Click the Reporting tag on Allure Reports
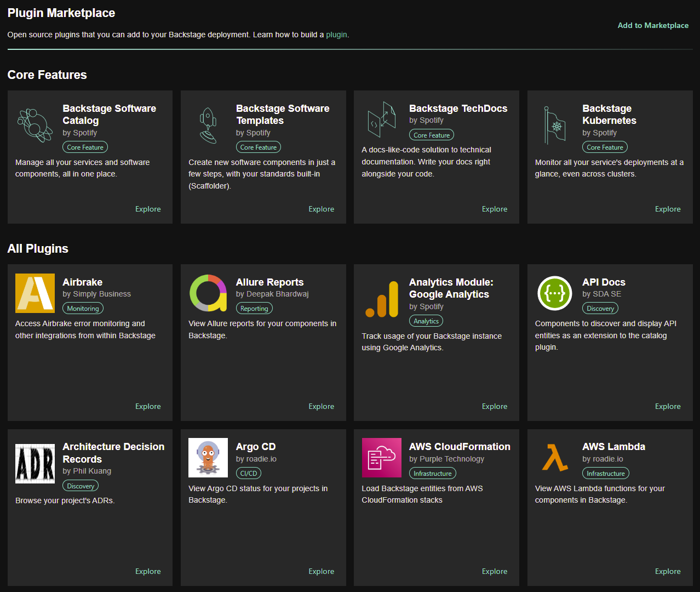 [254, 309]
